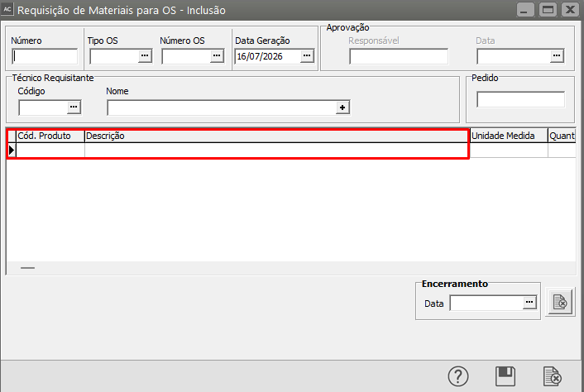
Task: Click the horizontal scrollbar thumb under the grid
Action: point(27,268)
